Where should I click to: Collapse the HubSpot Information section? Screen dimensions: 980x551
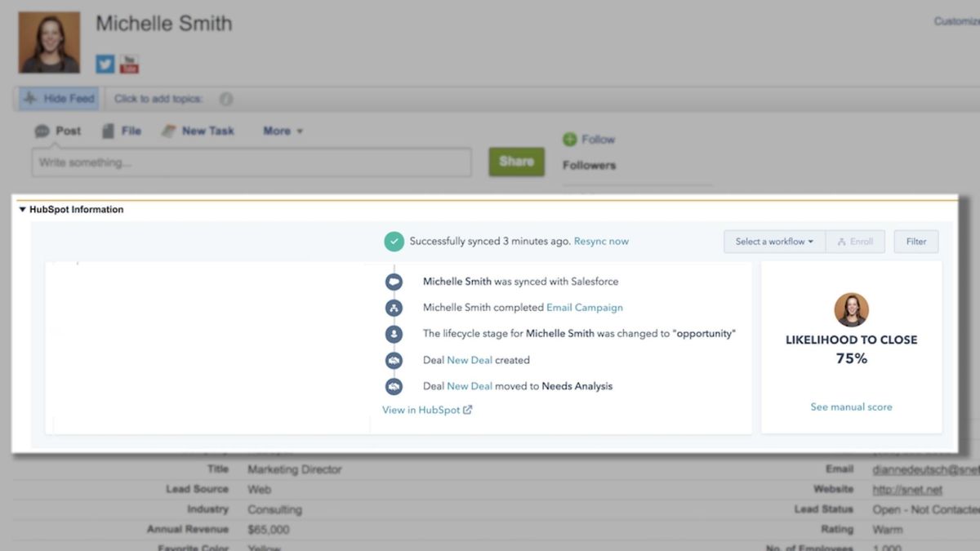coord(20,209)
